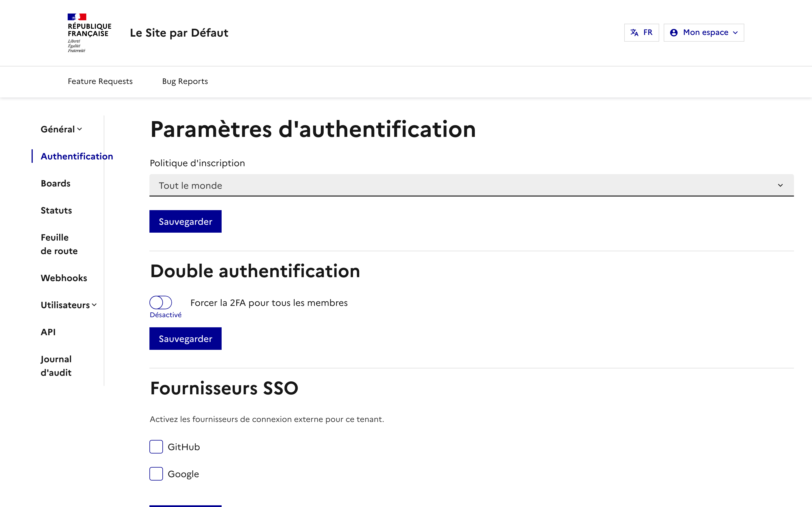Screen dimensions: 812x507
Task: Check the GitHub SSO provider
Action: coord(156,447)
